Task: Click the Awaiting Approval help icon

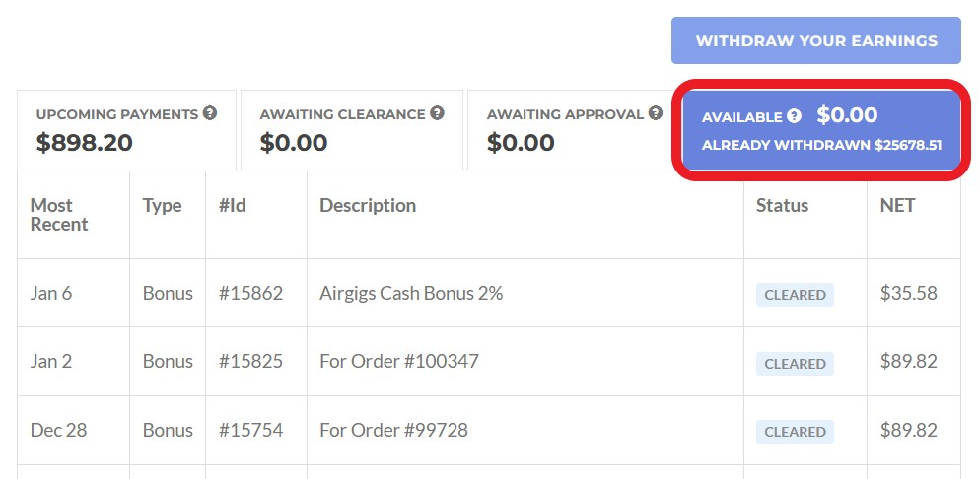Action: [656, 113]
